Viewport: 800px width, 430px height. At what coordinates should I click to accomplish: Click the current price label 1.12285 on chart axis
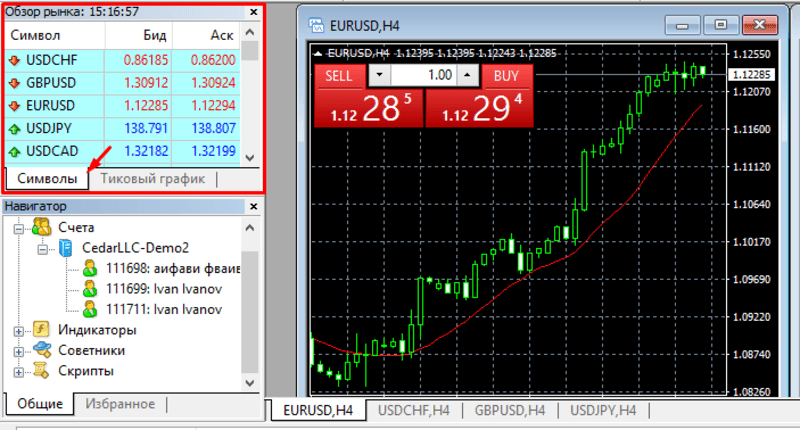pyautogui.click(x=751, y=74)
